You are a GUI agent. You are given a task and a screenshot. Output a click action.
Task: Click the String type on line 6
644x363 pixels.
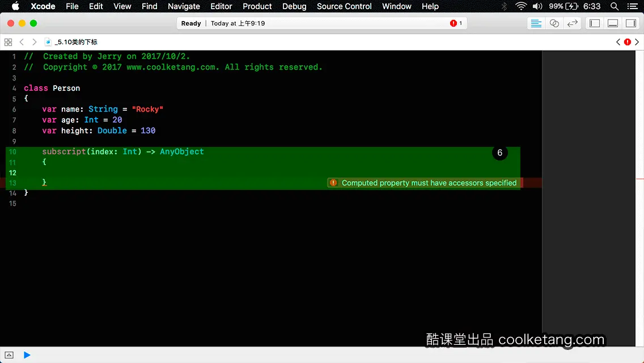tap(103, 109)
